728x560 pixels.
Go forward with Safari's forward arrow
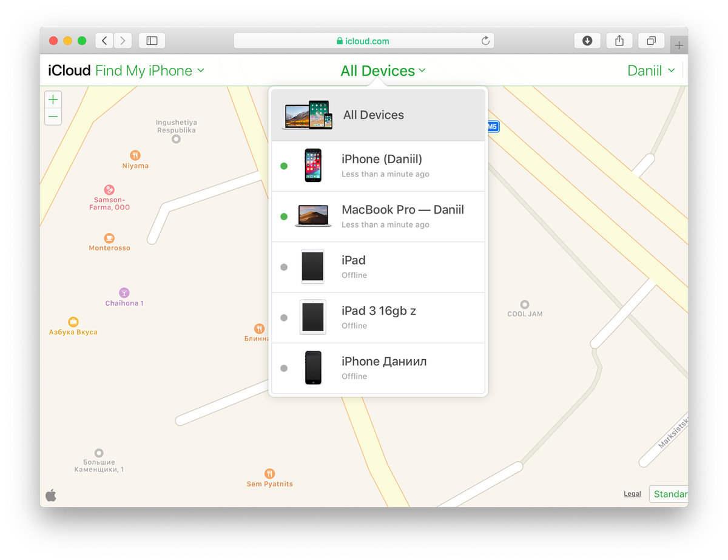pos(123,41)
